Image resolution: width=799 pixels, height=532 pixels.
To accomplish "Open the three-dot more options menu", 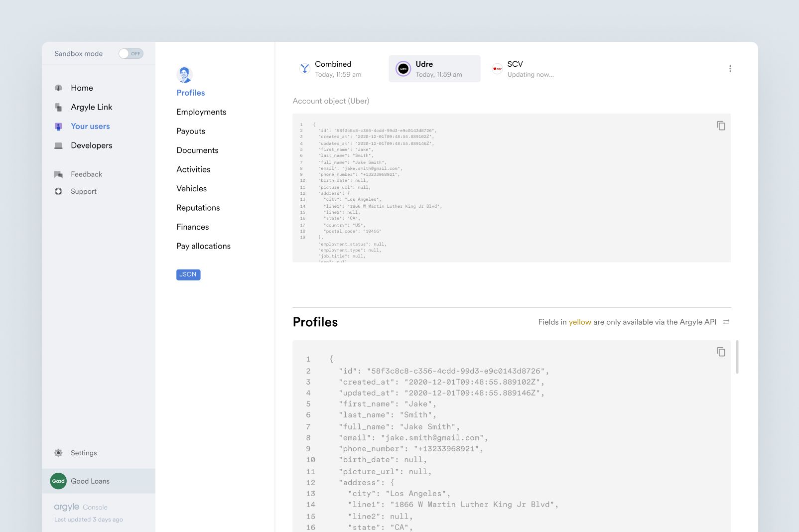I will tap(730, 69).
